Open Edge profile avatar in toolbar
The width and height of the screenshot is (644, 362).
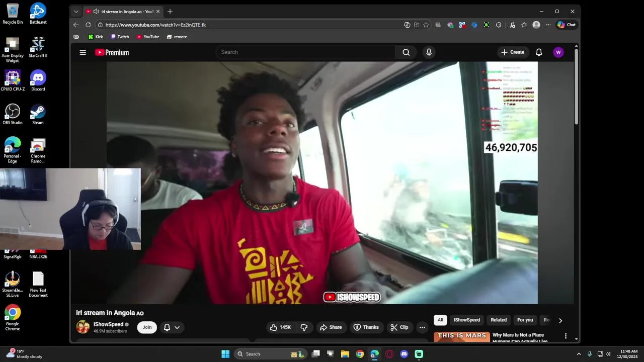(536, 25)
